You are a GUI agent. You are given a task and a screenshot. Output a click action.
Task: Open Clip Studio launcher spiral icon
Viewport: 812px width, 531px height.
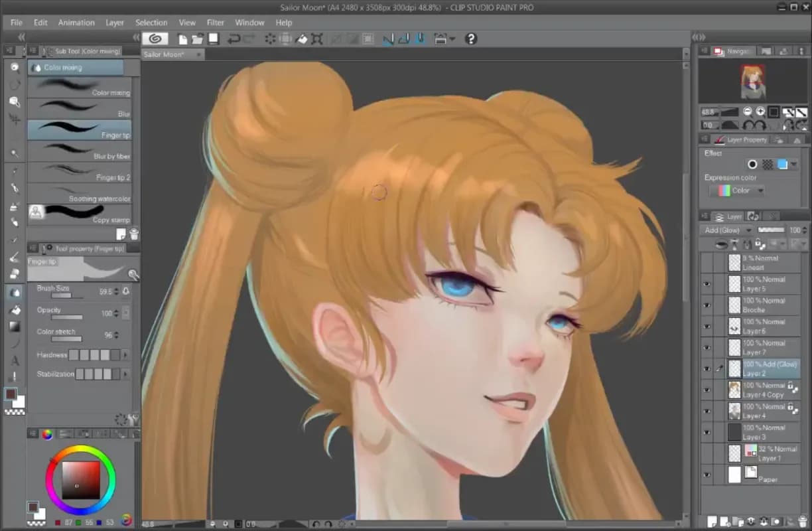pyautogui.click(x=155, y=39)
